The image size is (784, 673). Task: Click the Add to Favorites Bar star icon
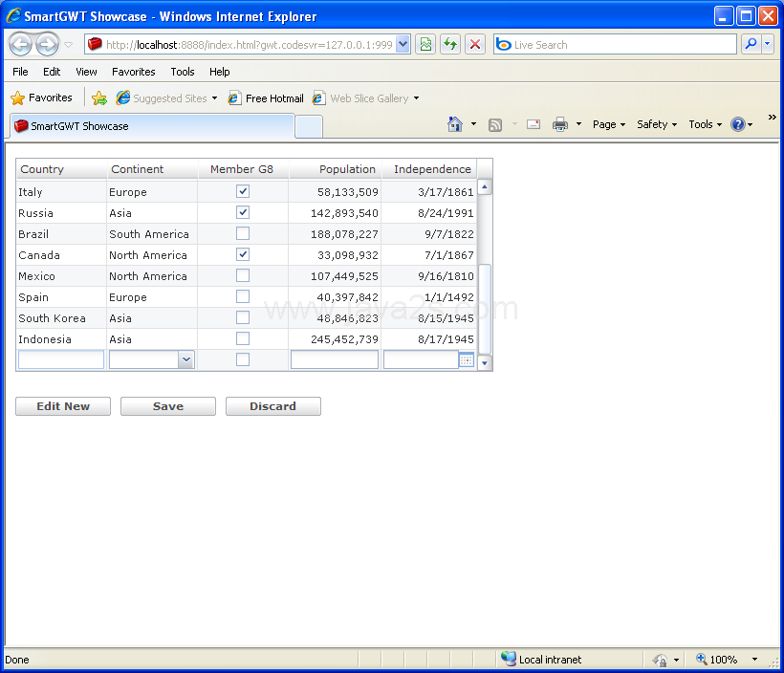(x=99, y=98)
